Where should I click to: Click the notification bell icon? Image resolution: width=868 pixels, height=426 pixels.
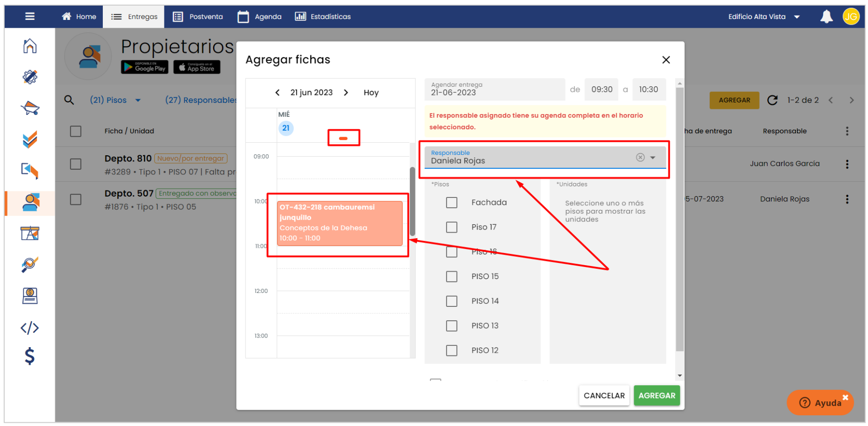pos(826,17)
